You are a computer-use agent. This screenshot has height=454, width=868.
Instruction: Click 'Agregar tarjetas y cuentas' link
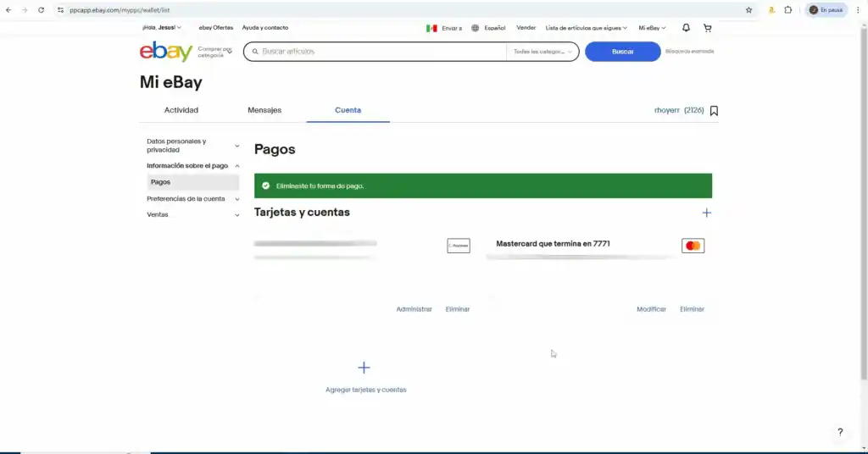(366, 390)
